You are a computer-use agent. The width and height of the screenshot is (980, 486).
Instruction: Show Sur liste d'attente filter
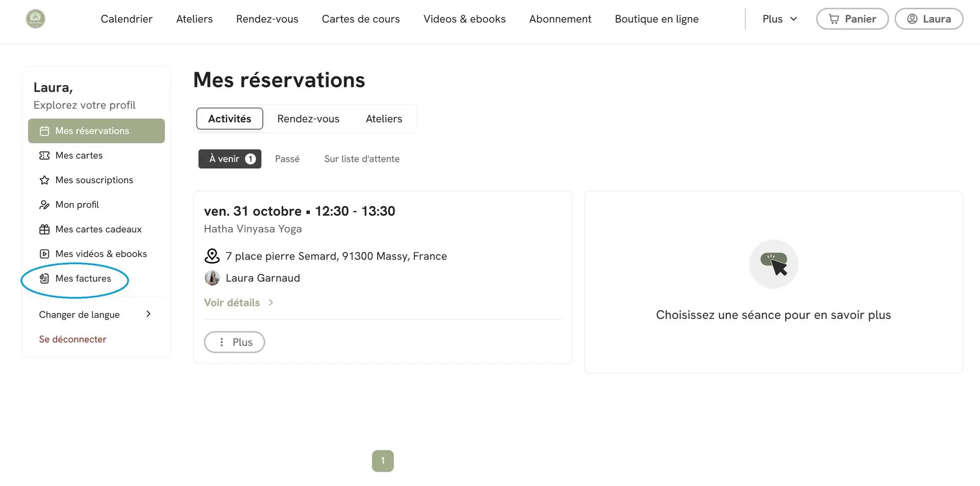pyautogui.click(x=361, y=159)
